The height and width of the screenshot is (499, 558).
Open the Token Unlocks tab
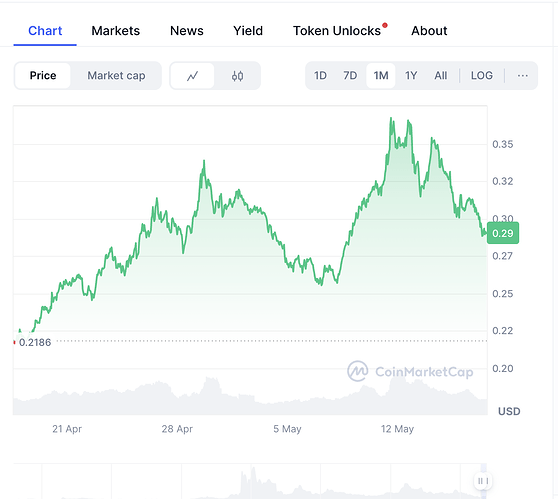coord(337,31)
